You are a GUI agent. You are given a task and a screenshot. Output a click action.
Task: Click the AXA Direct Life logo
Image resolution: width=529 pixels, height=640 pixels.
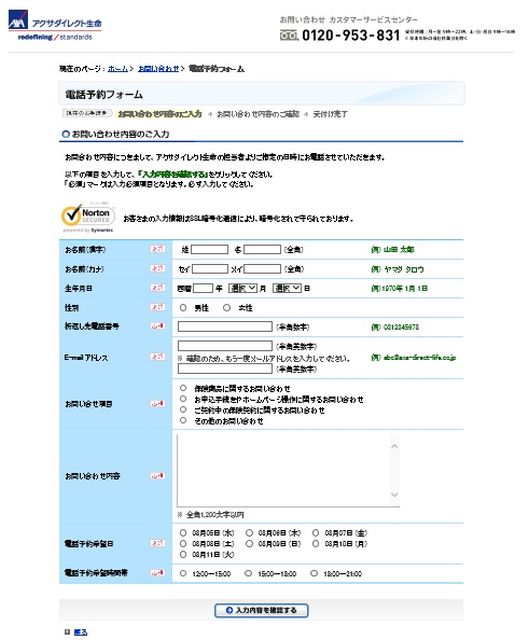click(x=55, y=26)
